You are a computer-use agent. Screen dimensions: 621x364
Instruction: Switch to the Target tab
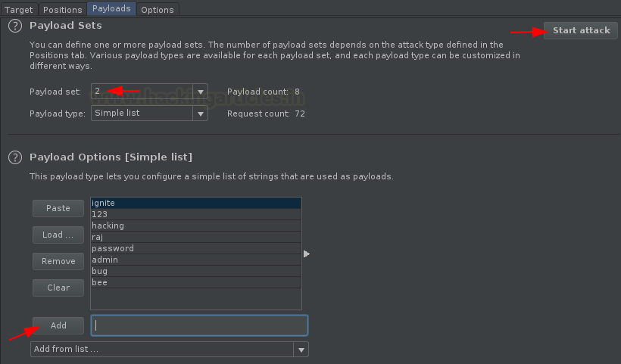[x=19, y=10]
